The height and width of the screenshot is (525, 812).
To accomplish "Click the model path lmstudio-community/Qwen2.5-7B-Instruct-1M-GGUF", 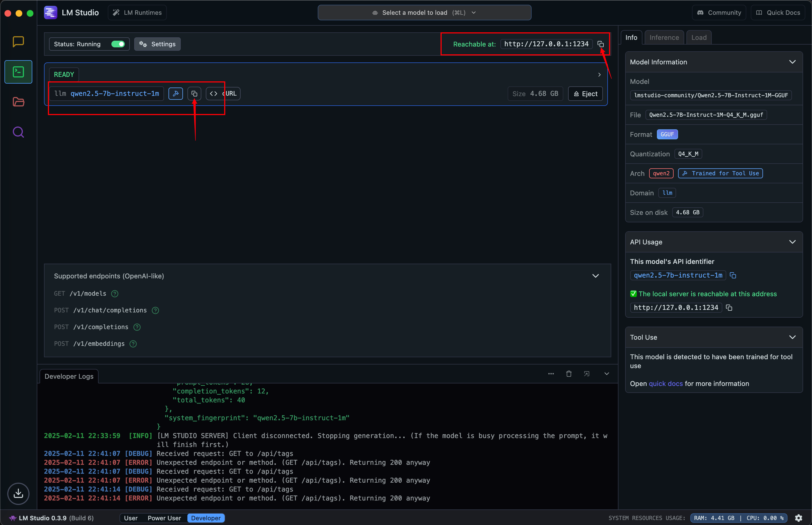I will pos(711,95).
